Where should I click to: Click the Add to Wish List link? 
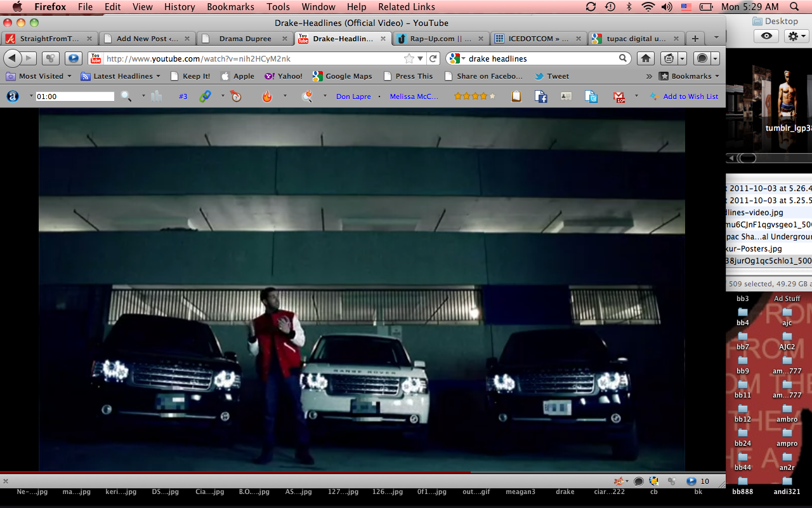pos(690,97)
